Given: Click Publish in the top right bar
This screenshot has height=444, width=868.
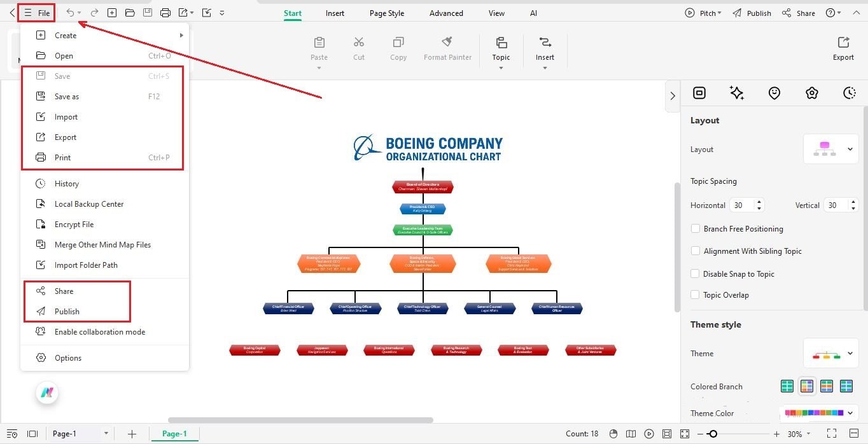Looking at the screenshot, I should 752,13.
